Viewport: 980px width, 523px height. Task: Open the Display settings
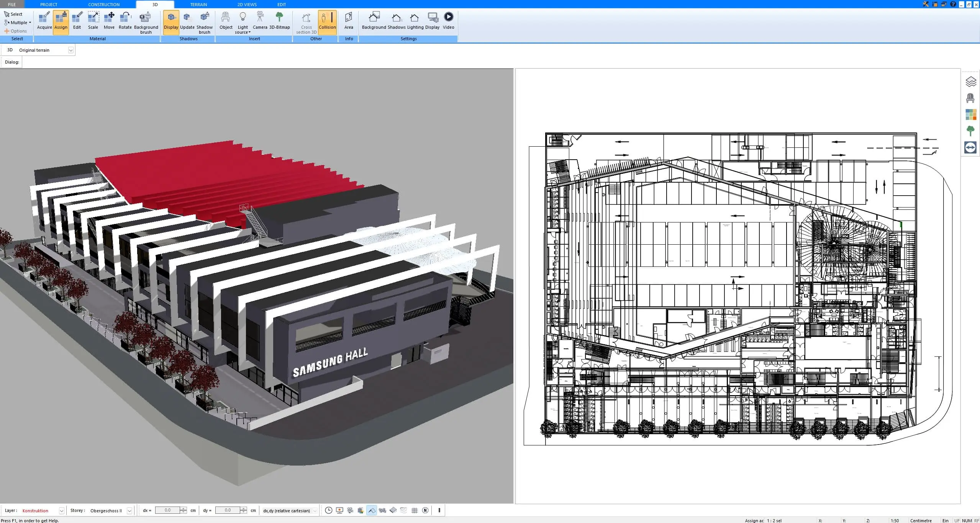point(433,21)
